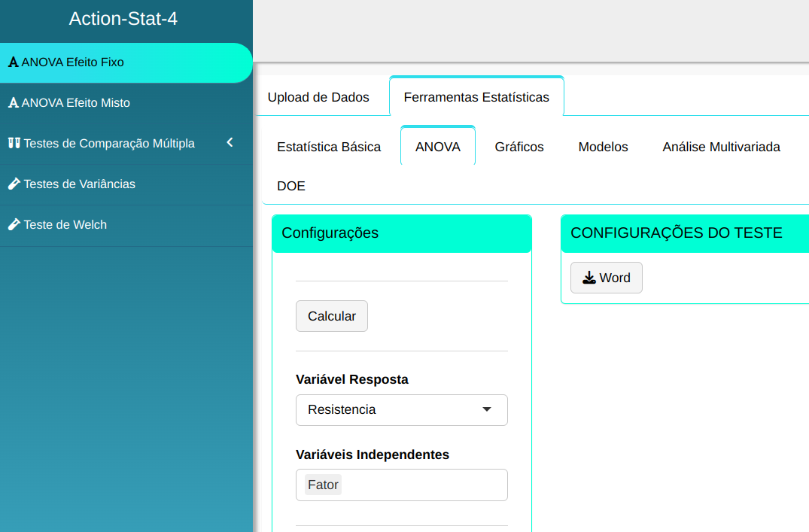
Task: Select the Ferramentas Estatísticas tab
Action: pos(476,97)
